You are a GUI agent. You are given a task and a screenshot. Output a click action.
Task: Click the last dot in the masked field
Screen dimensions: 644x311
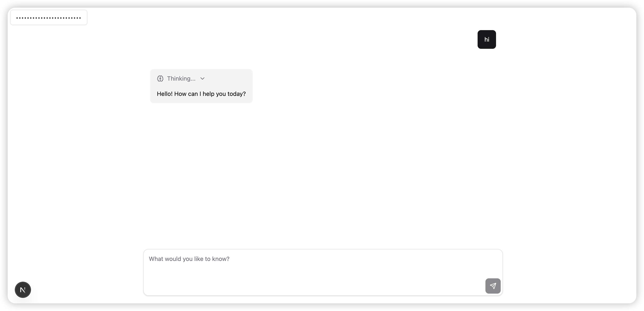(80, 18)
